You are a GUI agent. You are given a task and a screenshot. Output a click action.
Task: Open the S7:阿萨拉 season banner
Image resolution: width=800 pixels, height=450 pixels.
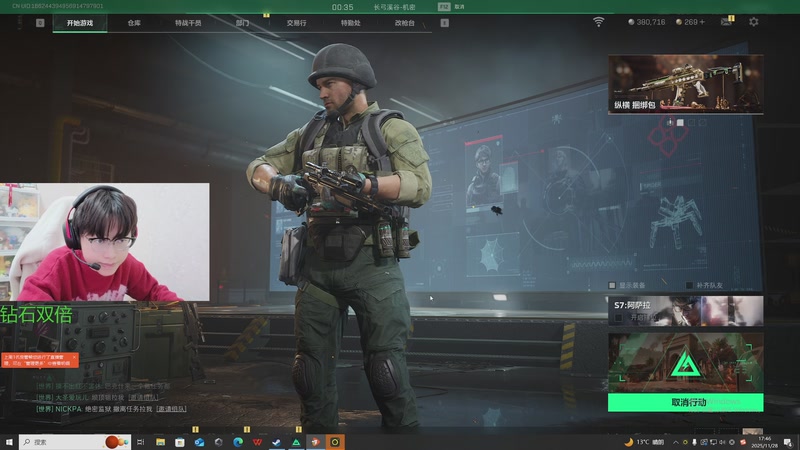pyautogui.click(x=686, y=311)
